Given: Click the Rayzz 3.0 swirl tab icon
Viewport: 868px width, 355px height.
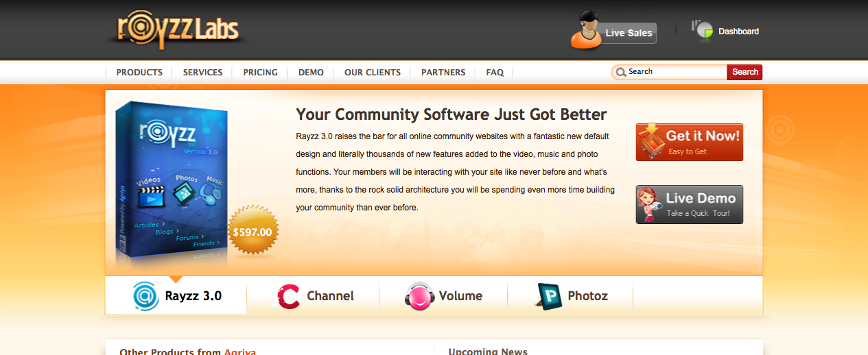Looking at the screenshot, I should [x=145, y=296].
